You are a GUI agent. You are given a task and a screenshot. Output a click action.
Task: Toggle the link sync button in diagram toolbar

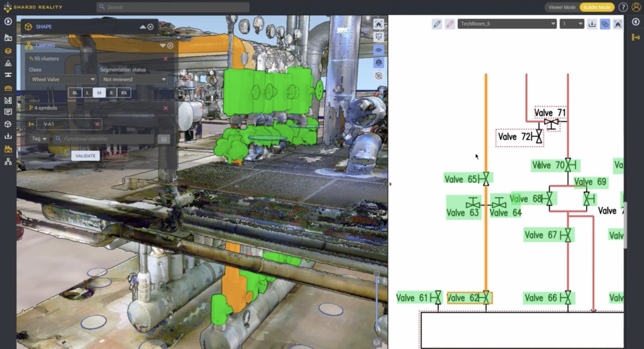click(x=605, y=24)
